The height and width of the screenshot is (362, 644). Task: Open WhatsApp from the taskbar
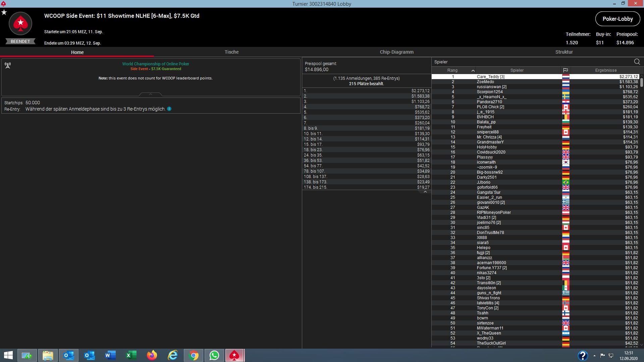click(214, 355)
